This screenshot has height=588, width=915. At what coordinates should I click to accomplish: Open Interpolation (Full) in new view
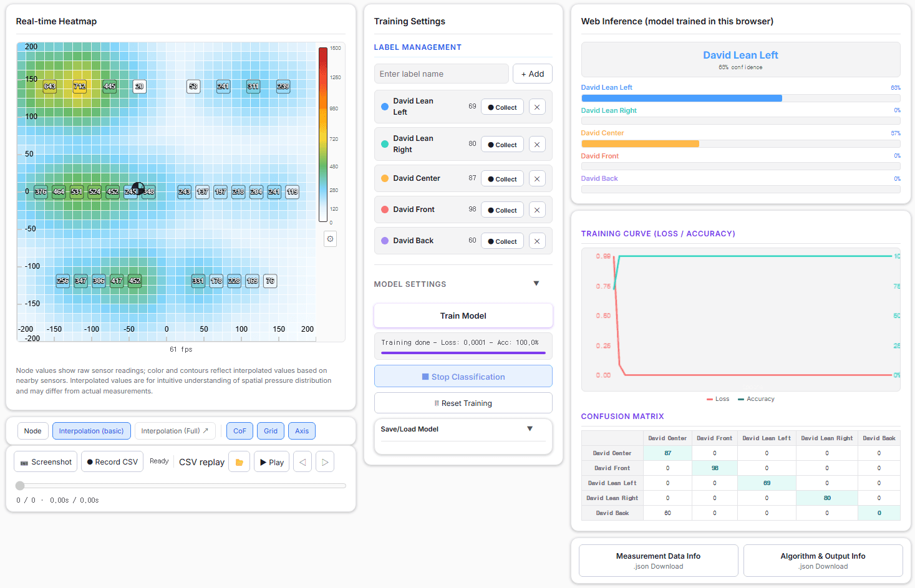pos(175,431)
